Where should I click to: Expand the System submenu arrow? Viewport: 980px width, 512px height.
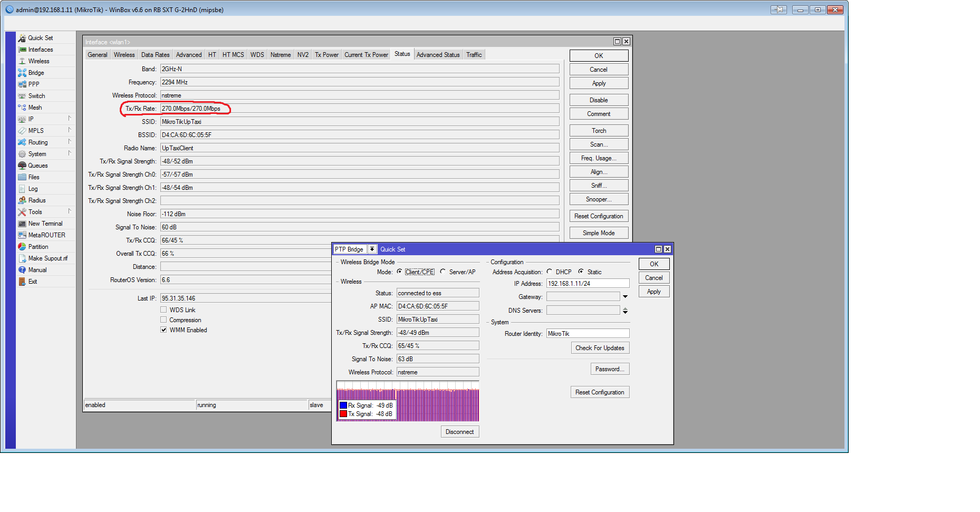point(69,153)
